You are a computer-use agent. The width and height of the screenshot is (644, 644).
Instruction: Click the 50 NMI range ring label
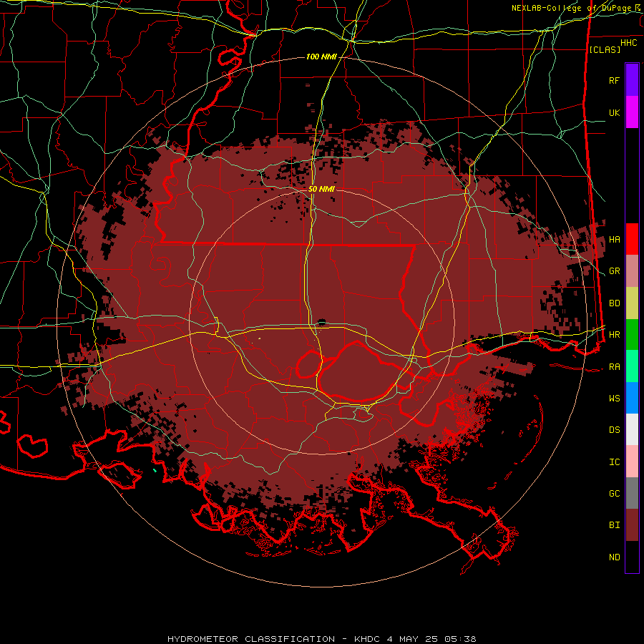point(321,189)
